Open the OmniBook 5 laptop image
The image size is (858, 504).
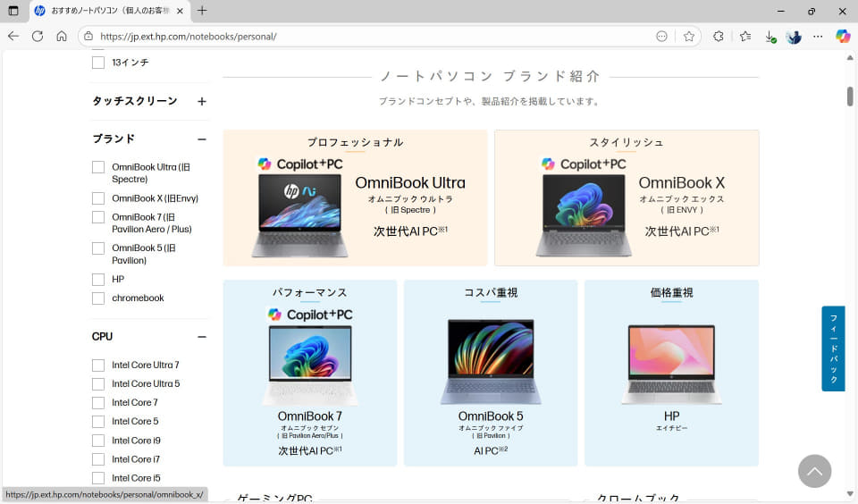(x=491, y=362)
